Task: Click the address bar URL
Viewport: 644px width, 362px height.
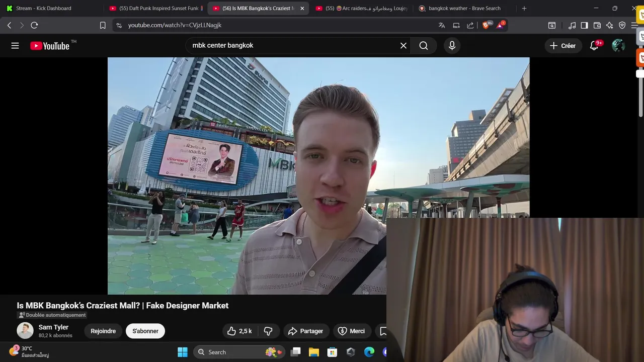Action: (175, 25)
